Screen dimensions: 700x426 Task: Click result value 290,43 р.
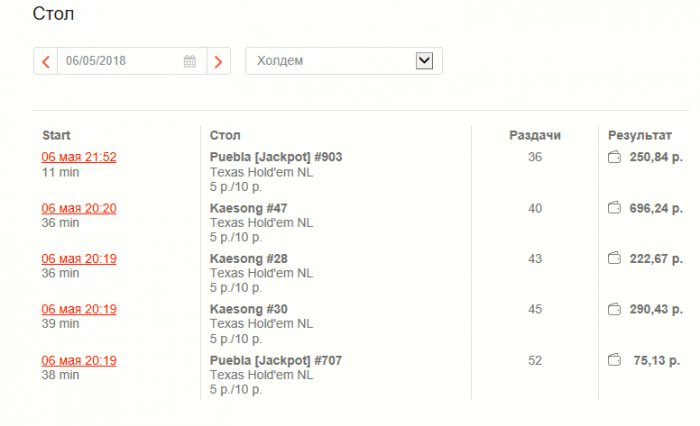656,309
